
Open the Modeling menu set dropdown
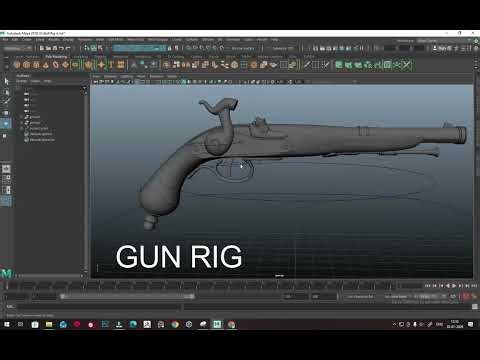17,48
